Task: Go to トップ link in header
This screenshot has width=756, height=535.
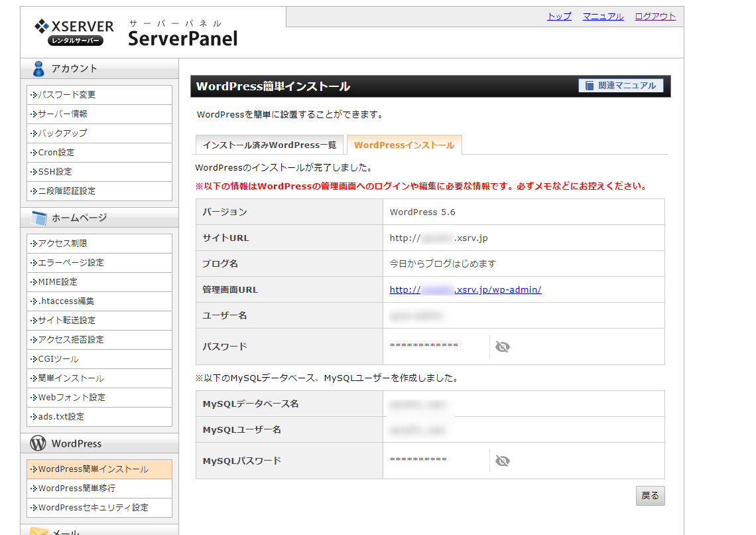Action: click(559, 17)
